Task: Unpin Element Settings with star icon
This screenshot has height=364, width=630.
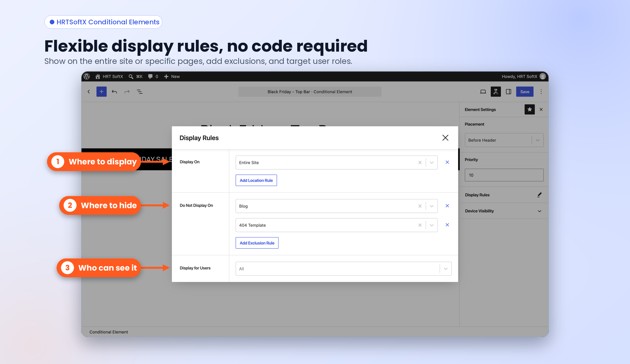Action: [x=530, y=109]
